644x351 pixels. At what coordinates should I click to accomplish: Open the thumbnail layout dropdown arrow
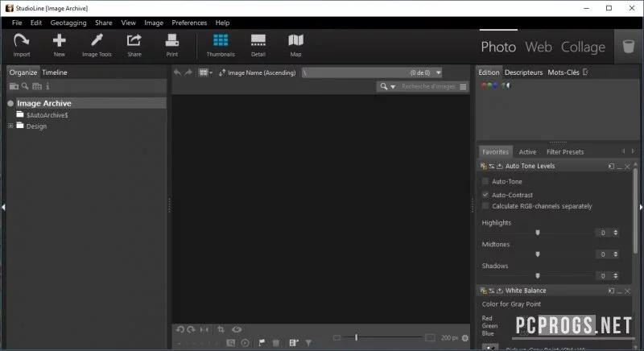coord(211,72)
